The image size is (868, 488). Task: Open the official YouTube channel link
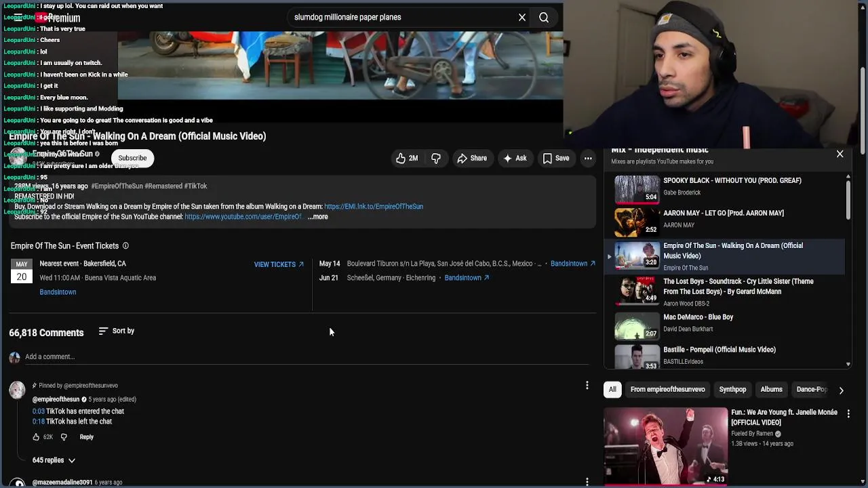point(243,217)
